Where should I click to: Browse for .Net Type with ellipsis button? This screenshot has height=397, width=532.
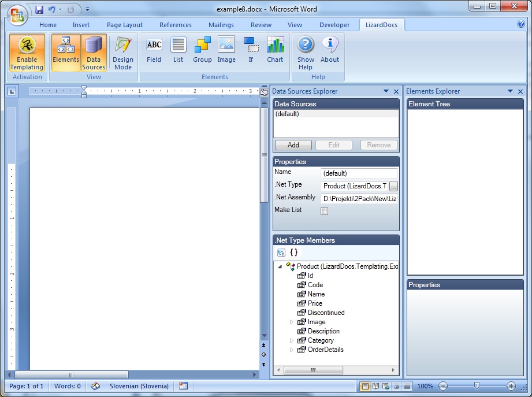(393, 186)
